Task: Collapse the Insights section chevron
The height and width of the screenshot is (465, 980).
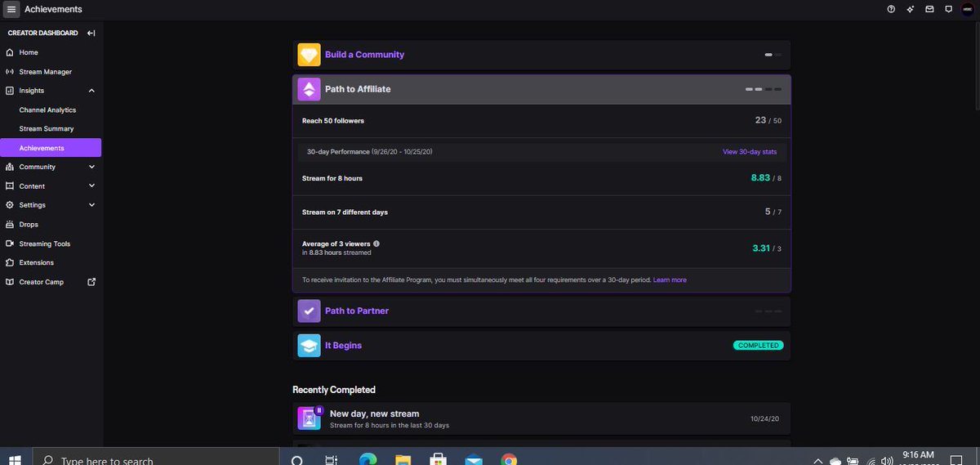Action: pos(91,91)
